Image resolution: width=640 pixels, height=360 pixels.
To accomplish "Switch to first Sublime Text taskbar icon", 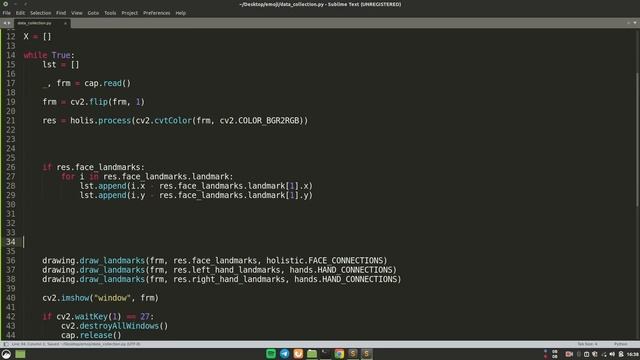I will click(x=353, y=354).
